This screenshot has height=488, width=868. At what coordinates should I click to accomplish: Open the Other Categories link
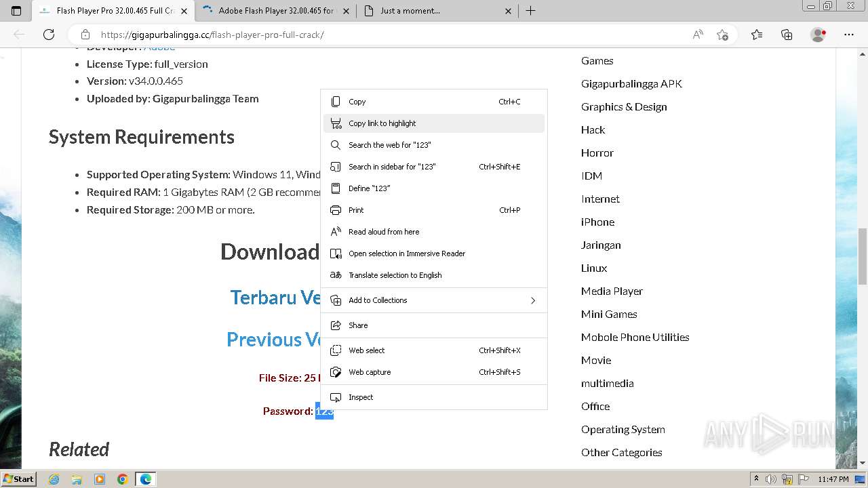tap(622, 453)
